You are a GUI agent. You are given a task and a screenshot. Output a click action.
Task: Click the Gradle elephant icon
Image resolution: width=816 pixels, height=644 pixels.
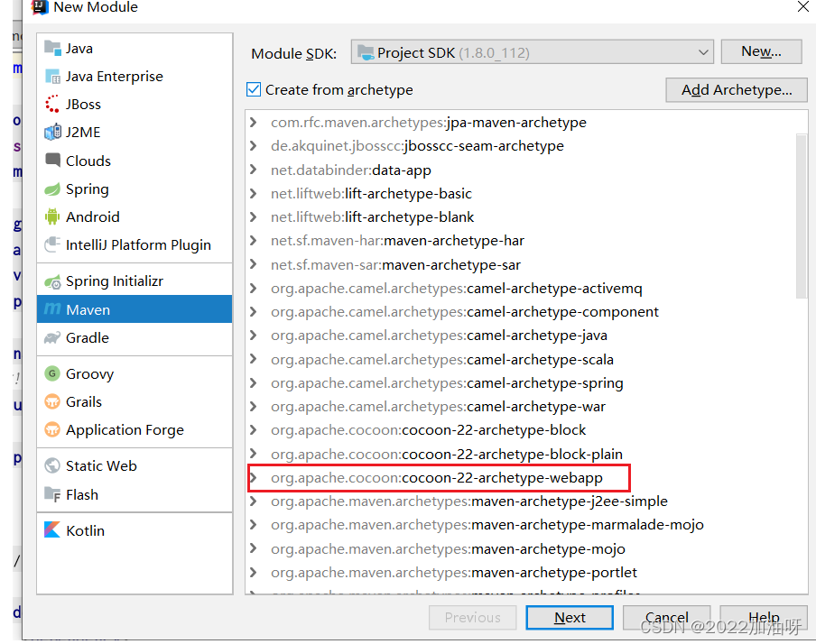tap(52, 337)
